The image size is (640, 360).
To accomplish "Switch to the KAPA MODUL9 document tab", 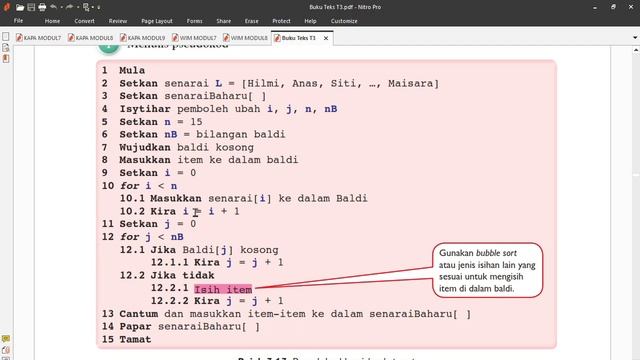I will (x=143, y=38).
